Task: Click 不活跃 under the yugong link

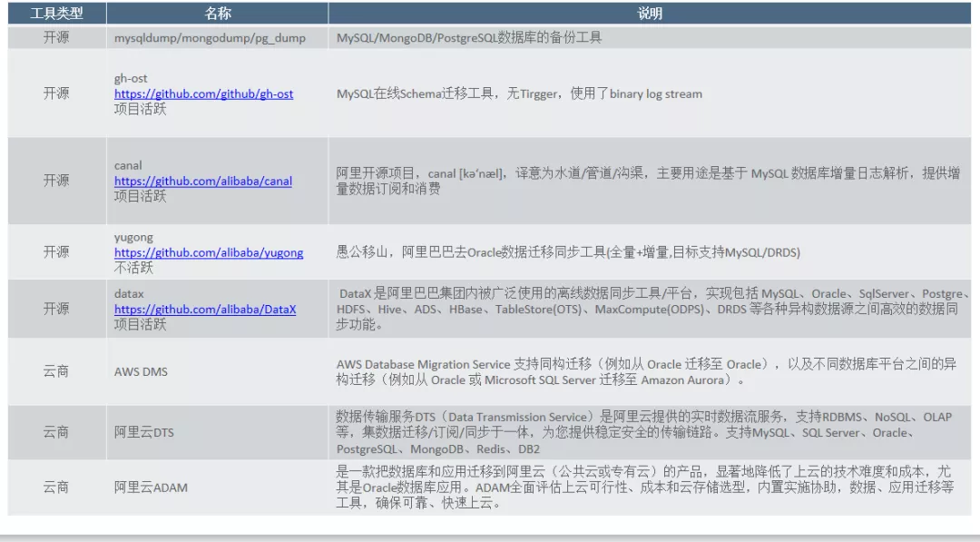Action: (x=133, y=268)
